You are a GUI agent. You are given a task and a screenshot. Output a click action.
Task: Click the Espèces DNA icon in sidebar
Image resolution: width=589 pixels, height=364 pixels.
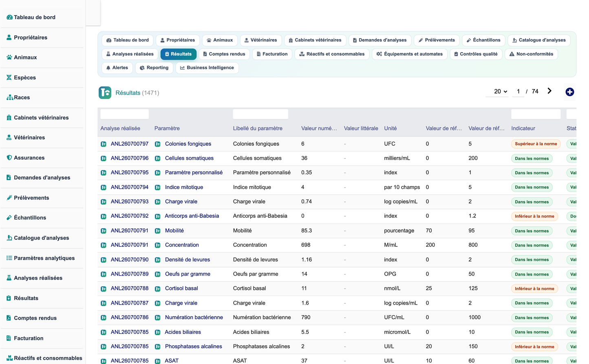coord(9,77)
